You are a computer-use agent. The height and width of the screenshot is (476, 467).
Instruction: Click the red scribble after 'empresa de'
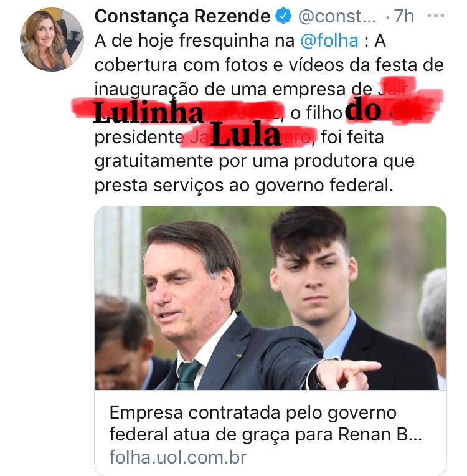coord(397,87)
